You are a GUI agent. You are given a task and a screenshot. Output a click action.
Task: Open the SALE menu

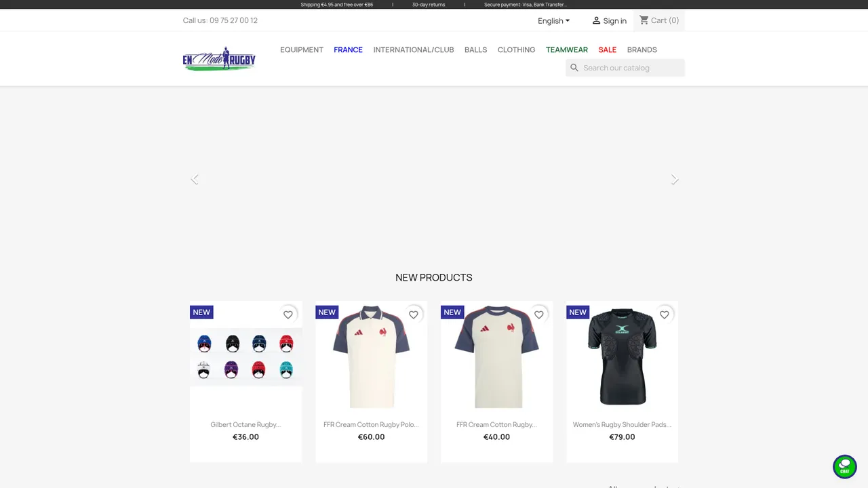608,49
